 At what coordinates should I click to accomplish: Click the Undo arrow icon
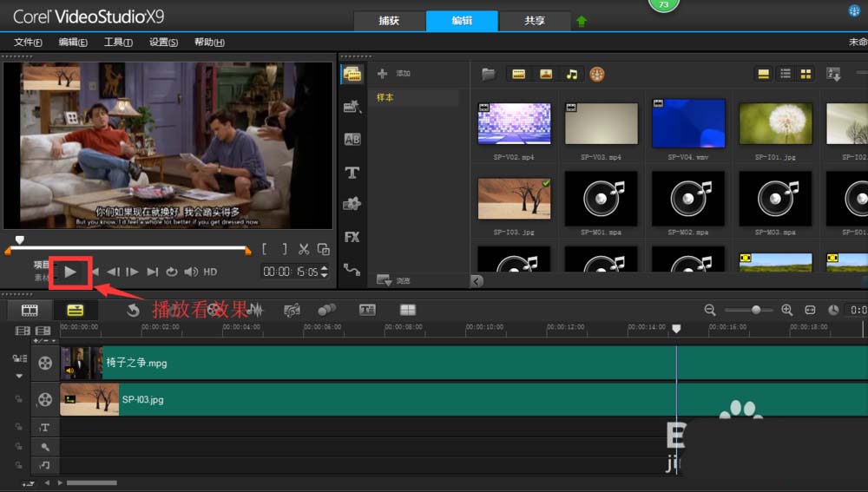(x=132, y=310)
